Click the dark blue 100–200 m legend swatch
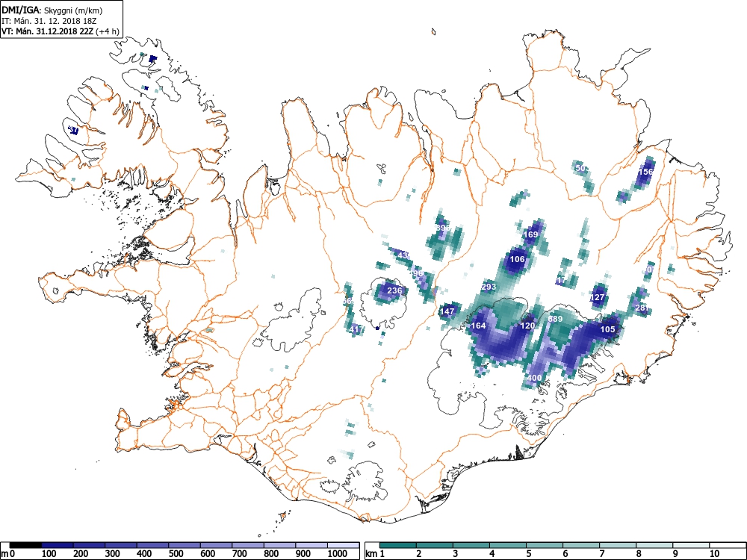Viewport: 747px width, 560px height. (58, 545)
